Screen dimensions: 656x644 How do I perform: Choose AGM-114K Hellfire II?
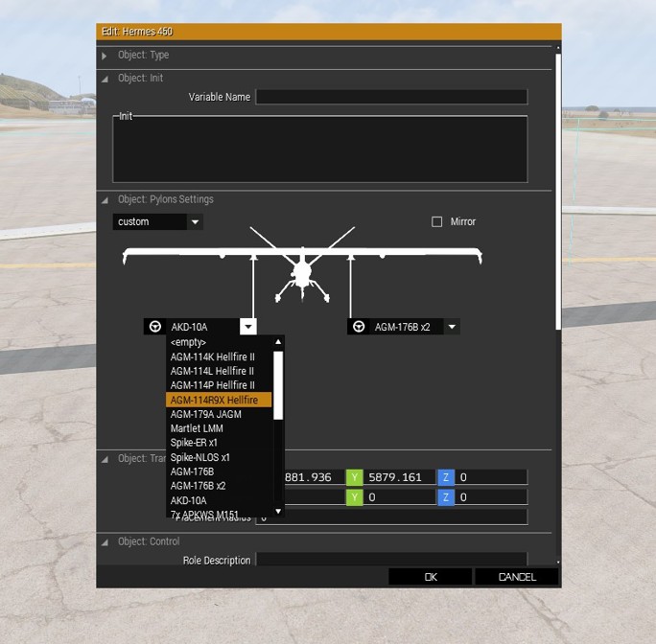219,356
